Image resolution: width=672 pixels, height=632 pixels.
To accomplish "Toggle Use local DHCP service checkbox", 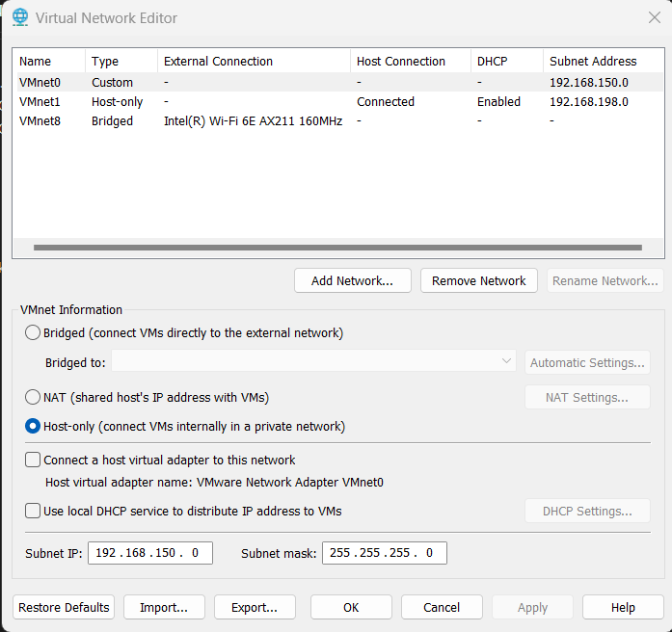I will coord(34,511).
